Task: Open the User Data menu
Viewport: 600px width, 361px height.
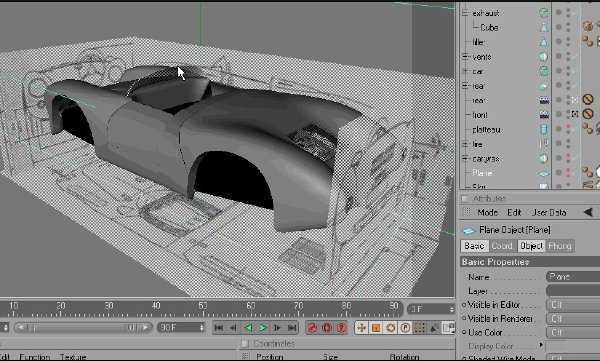Action: coord(549,212)
